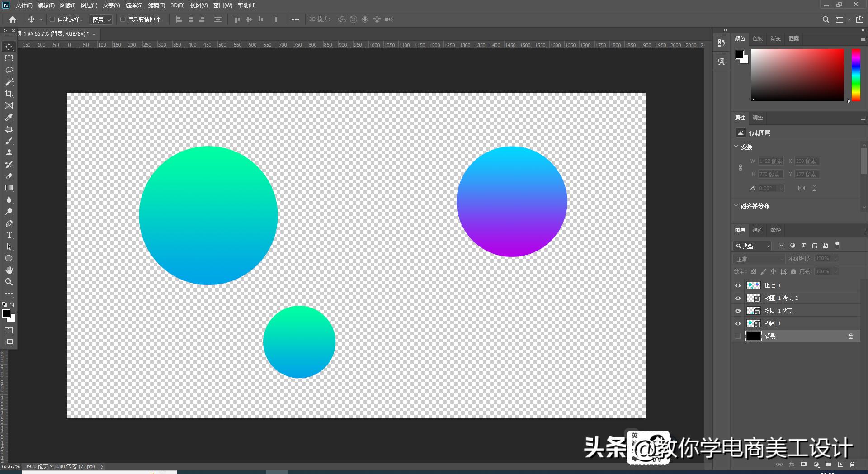Create a new layer
Image resolution: width=868 pixels, height=474 pixels.
tap(840, 465)
